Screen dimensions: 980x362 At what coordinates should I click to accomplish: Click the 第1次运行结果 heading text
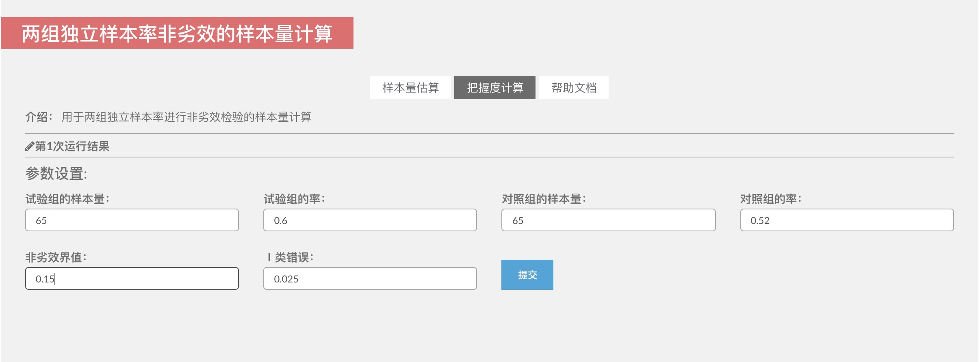[x=72, y=146]
